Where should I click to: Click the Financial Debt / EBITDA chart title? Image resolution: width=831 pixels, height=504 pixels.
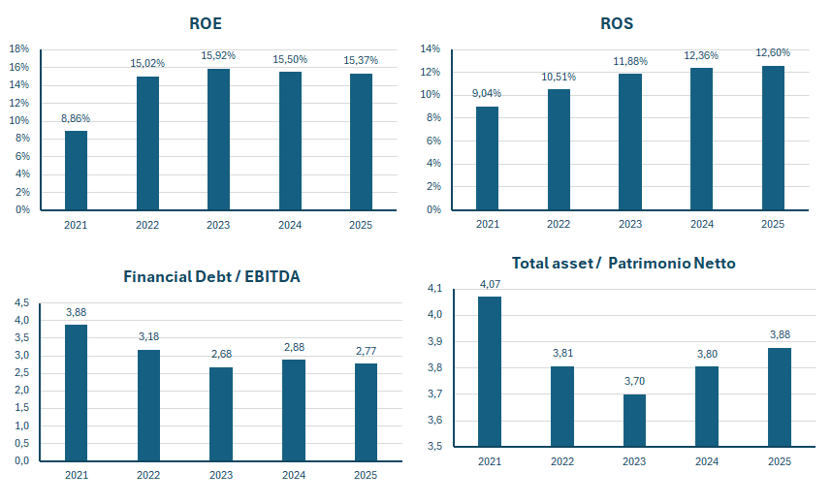212,276
